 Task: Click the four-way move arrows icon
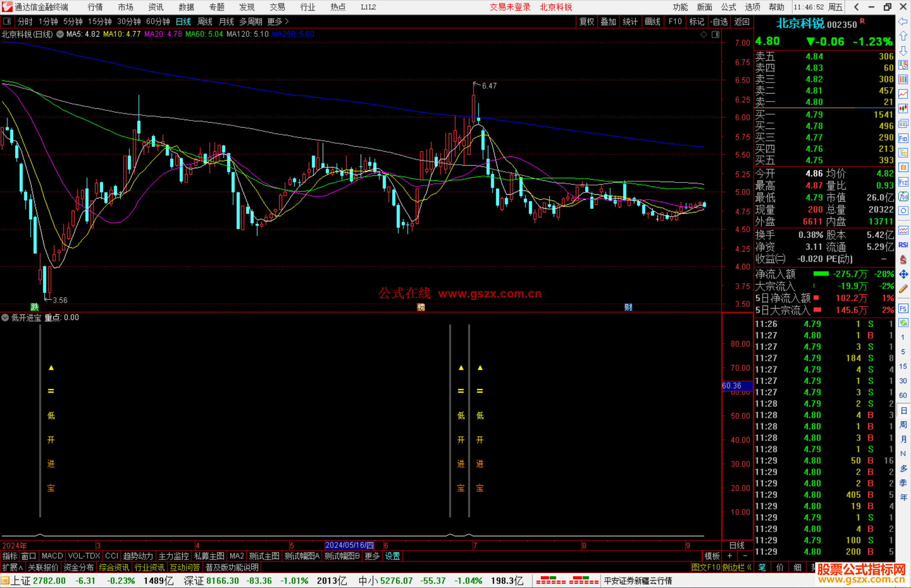click(x=903, y=274)
